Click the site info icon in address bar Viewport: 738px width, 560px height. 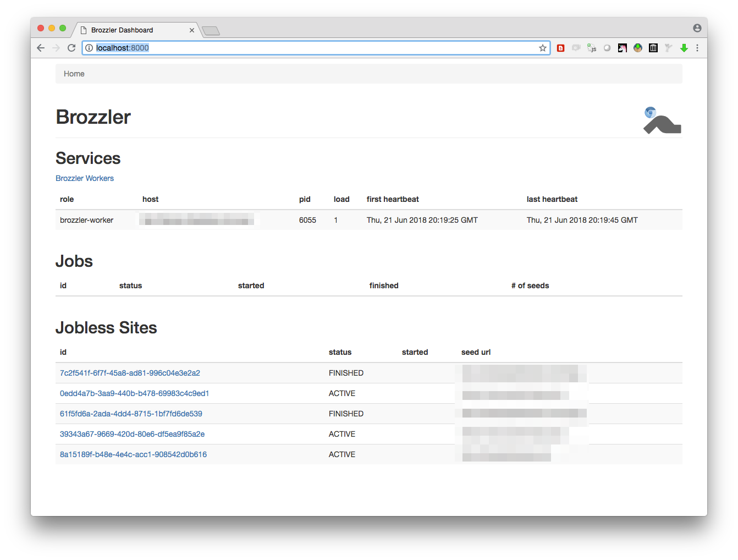click(x=89, y=48)
